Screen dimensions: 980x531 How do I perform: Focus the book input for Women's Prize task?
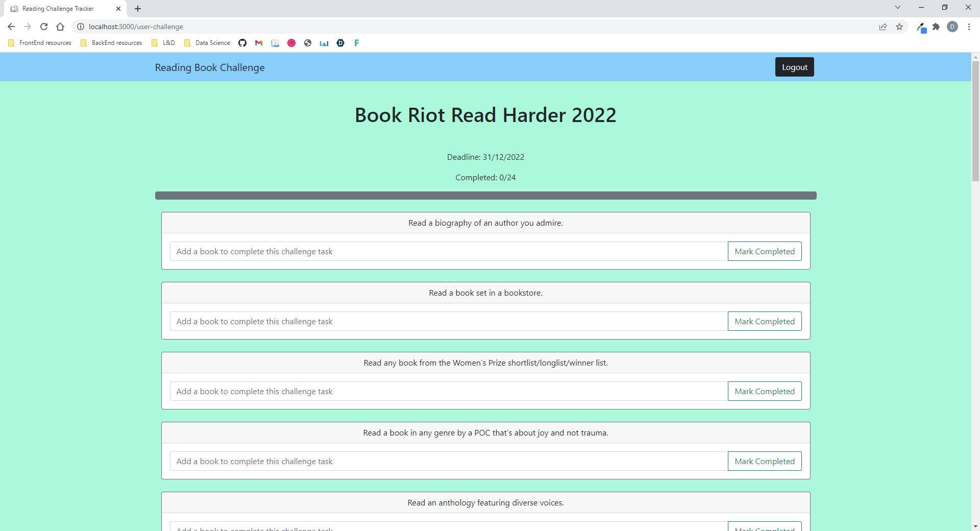coord(449,391)
